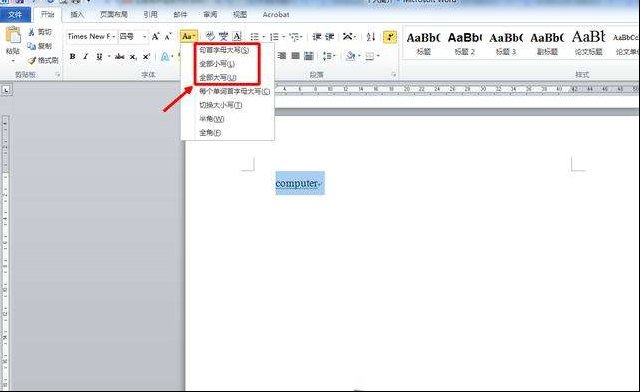Viewport: 640px width, 392px height.
Task: Switch to the 插入 ribbon tab
Action: pos(77,15)
